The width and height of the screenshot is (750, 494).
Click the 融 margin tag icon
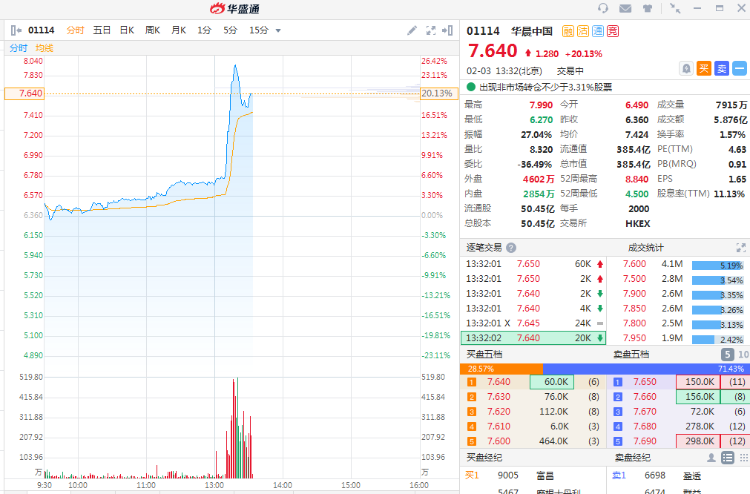pyautogui.click(x=567, y=31)
